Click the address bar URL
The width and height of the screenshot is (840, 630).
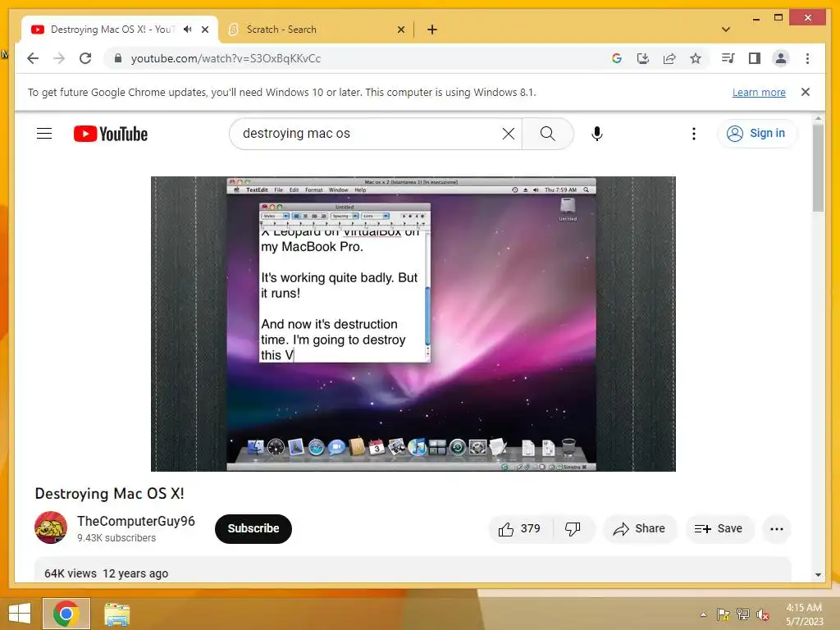click(226, 58)
